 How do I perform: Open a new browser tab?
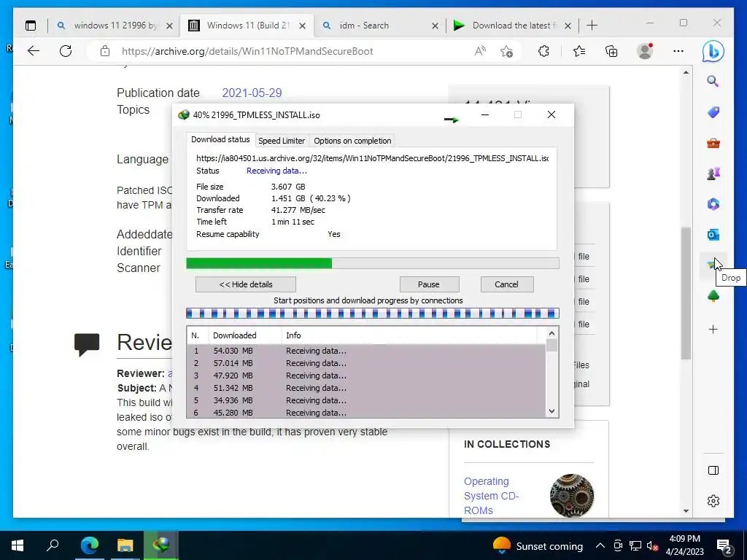pyautogui.click(x=592, y=26)
